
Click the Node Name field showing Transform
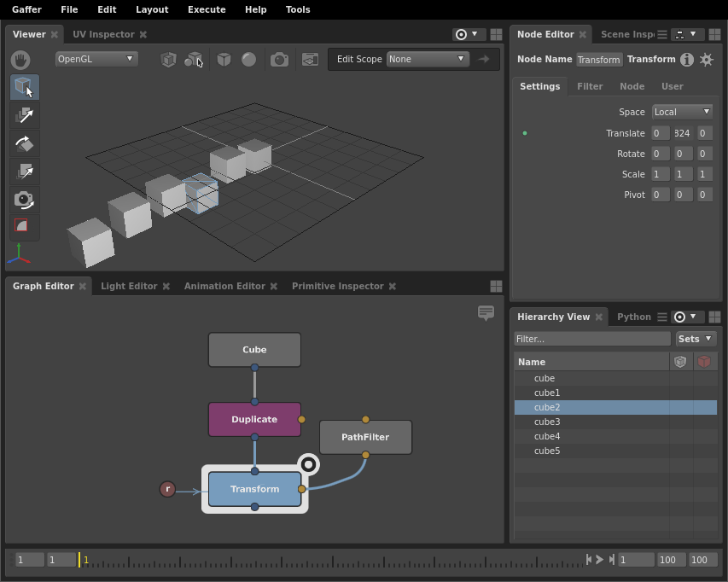[x=599, y=60]
